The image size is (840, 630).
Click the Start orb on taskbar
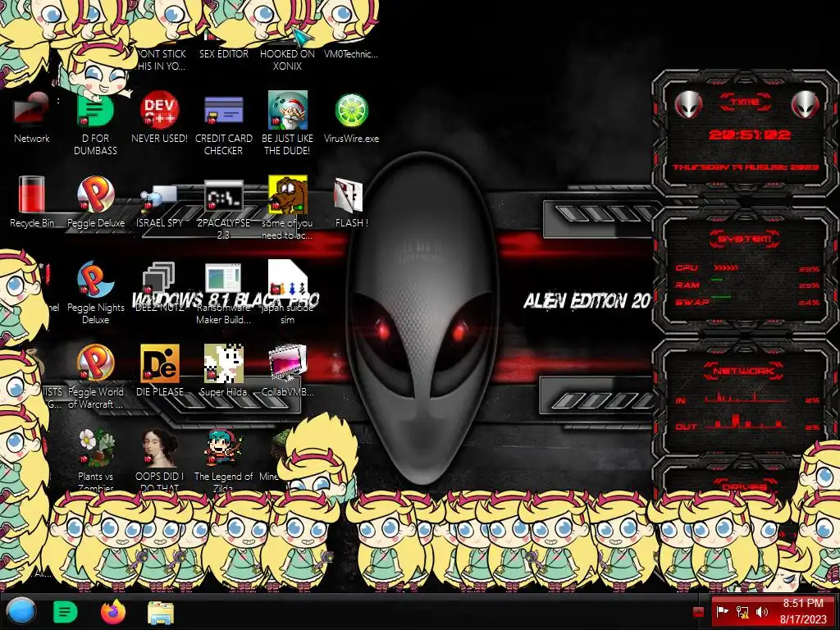21,612
